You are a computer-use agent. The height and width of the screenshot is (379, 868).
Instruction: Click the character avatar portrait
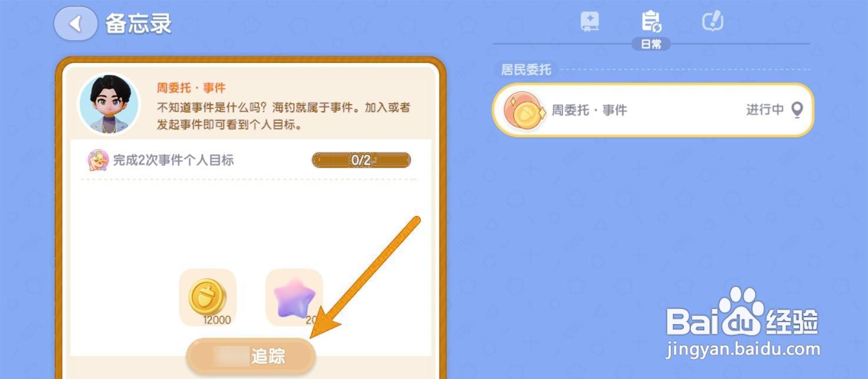click(109, 104)
